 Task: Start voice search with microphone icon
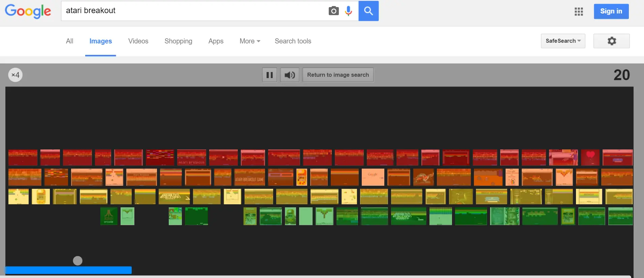click(x=349, y=11)
